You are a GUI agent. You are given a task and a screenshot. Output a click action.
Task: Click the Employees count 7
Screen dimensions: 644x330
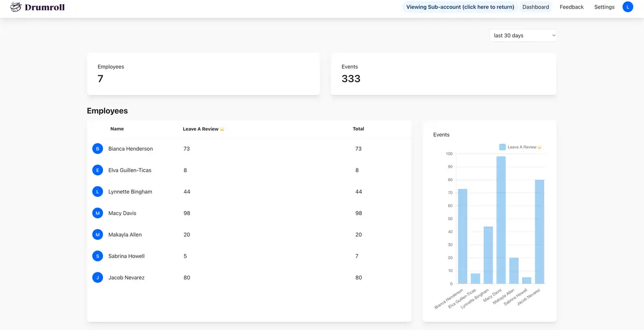[100, 79]
